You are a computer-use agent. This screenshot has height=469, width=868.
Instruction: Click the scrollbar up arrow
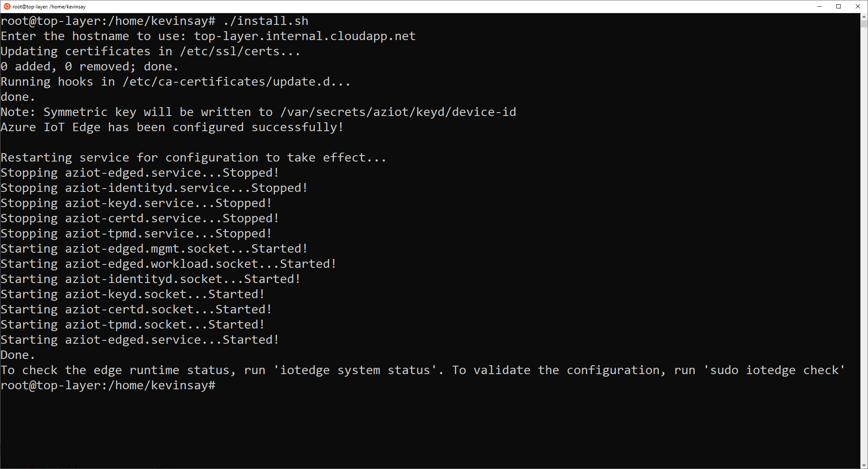[863, 17]
